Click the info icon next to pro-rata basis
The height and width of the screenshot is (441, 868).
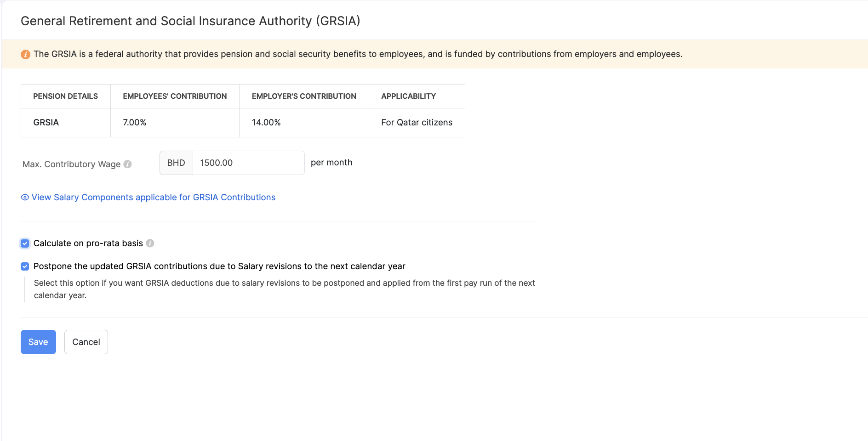[x=150, y=243]
